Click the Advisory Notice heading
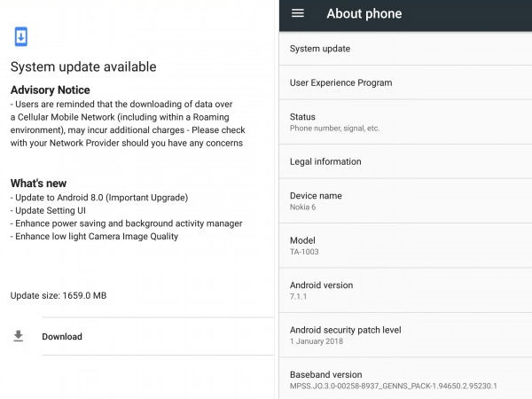 (50, 90)
